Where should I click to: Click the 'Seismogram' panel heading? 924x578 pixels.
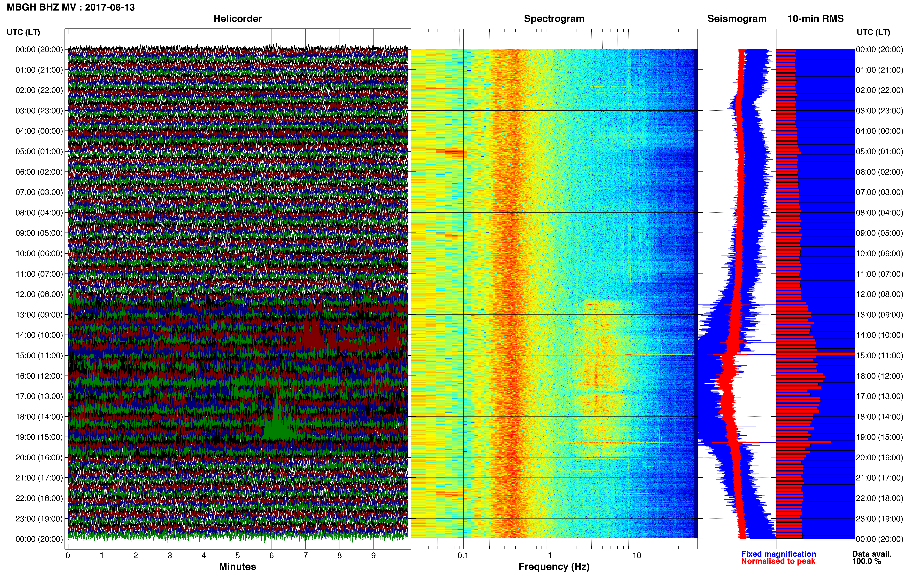737,19
